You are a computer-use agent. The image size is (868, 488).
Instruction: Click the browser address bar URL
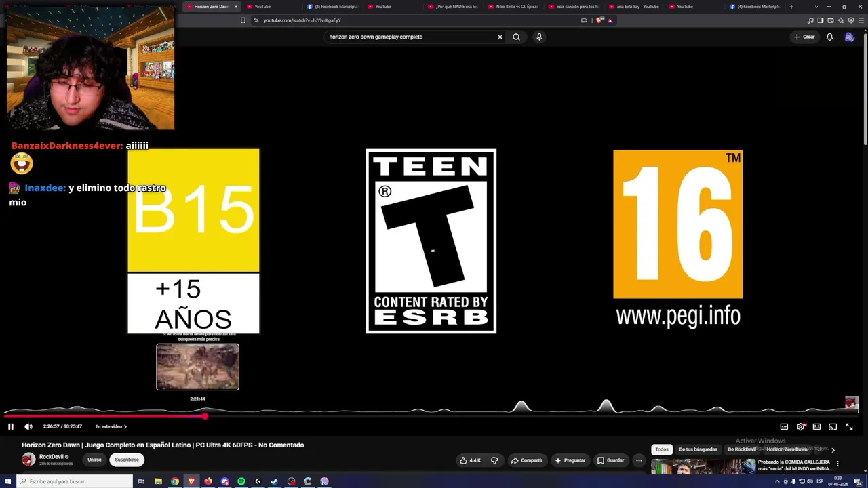[x=302, y=20]
